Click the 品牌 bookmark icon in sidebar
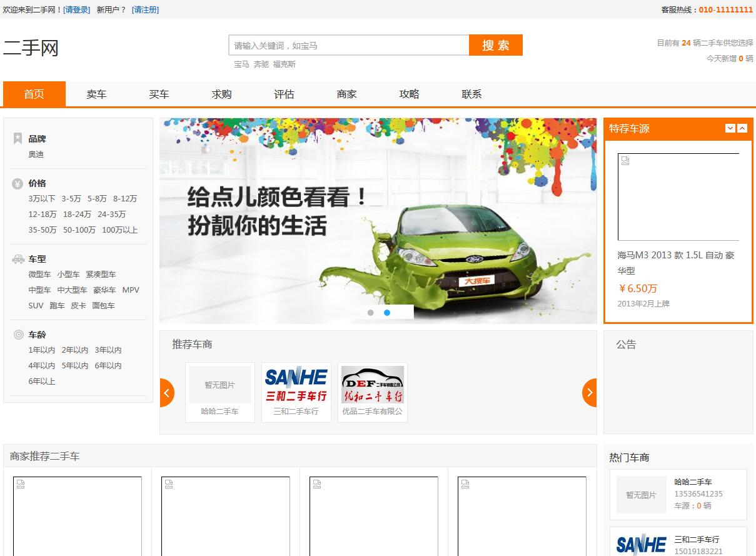The width and height of the screenshot is (756, 556). coord(18,138)
